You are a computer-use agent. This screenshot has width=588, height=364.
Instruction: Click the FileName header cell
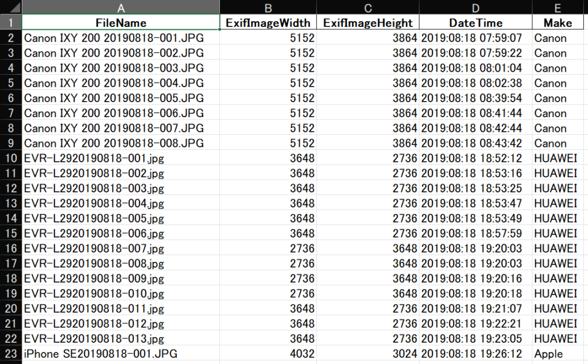click(x=121, y=23)
